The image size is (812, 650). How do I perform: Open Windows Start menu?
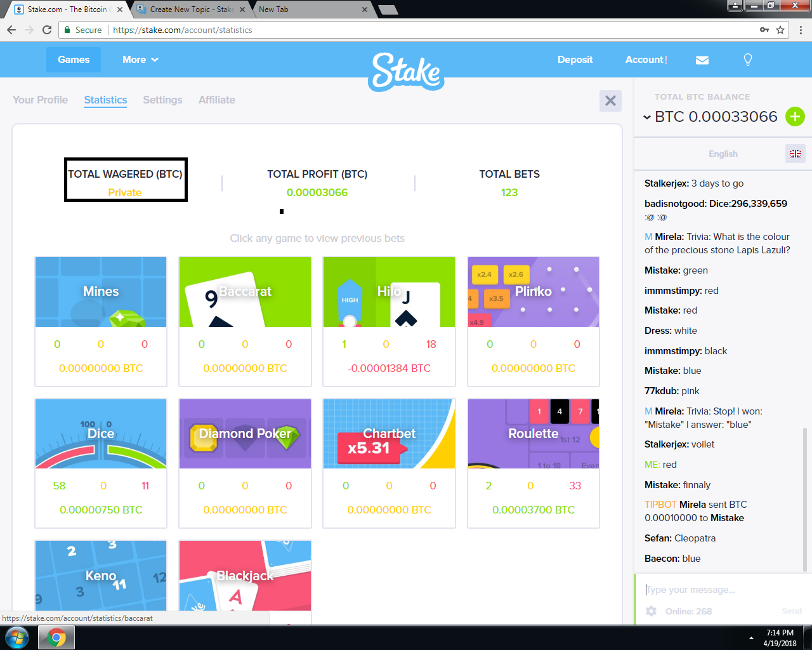click(17, 637)
